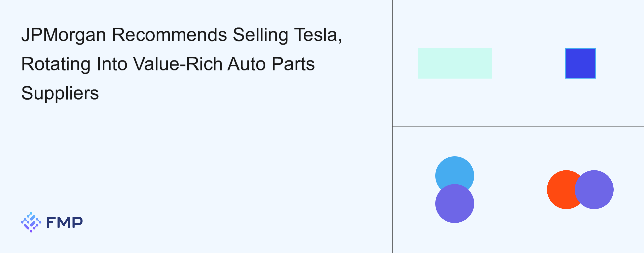The width and height of the screenshot is (644, 253).
Task: Click the light blue circle
Action: click(454, 171)
